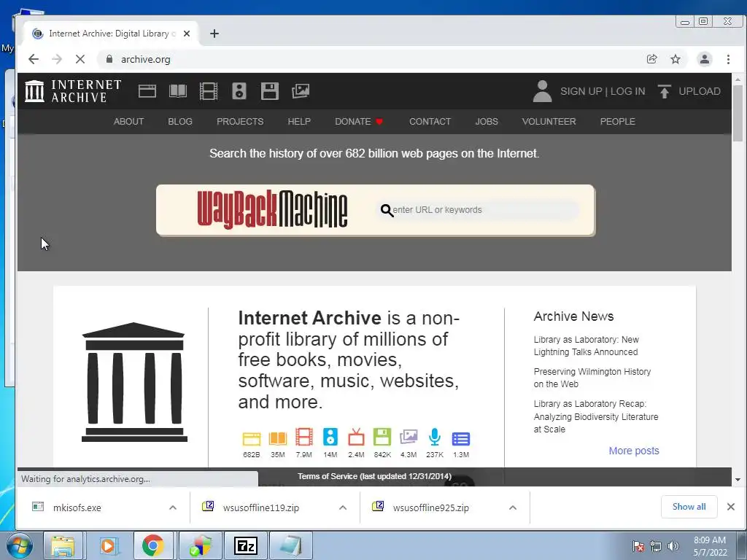The width and height of the screenshot is (747, 560).
Task: Click the 14M audio icon
Action: point(330,437)
